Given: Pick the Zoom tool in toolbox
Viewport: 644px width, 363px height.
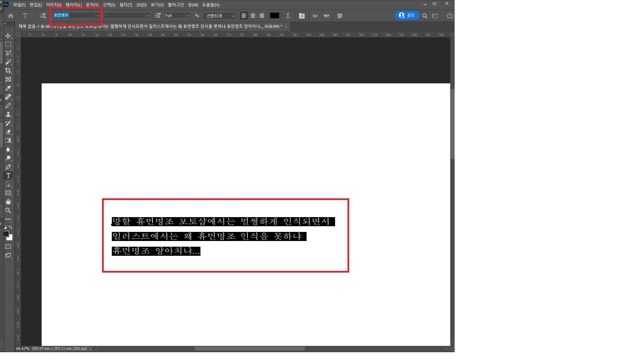Looking at the screenshot, I should click(8, 210).
